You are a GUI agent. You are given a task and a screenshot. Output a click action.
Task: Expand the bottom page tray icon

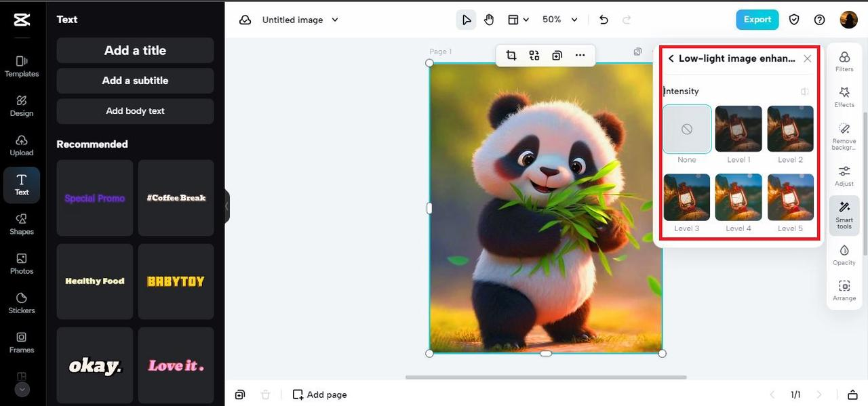click(x=852, y=394)
